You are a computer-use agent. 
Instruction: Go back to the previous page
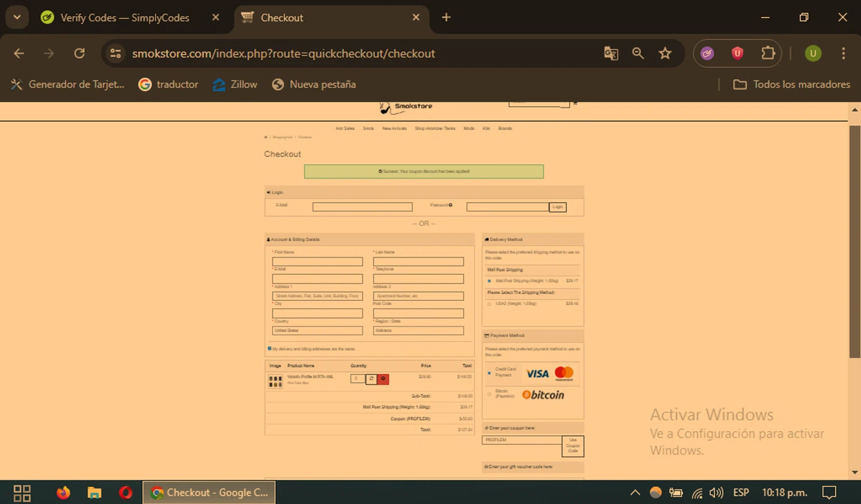click(x=19, y=53)
